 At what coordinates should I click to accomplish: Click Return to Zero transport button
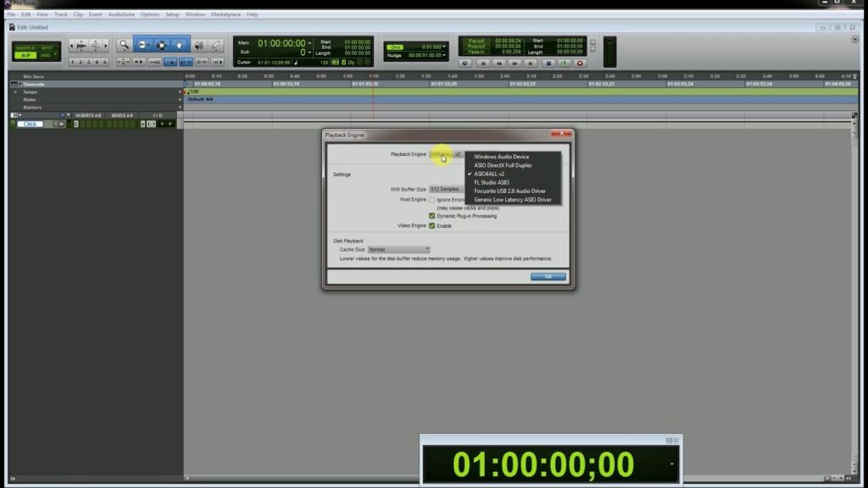tap(482, 63)
